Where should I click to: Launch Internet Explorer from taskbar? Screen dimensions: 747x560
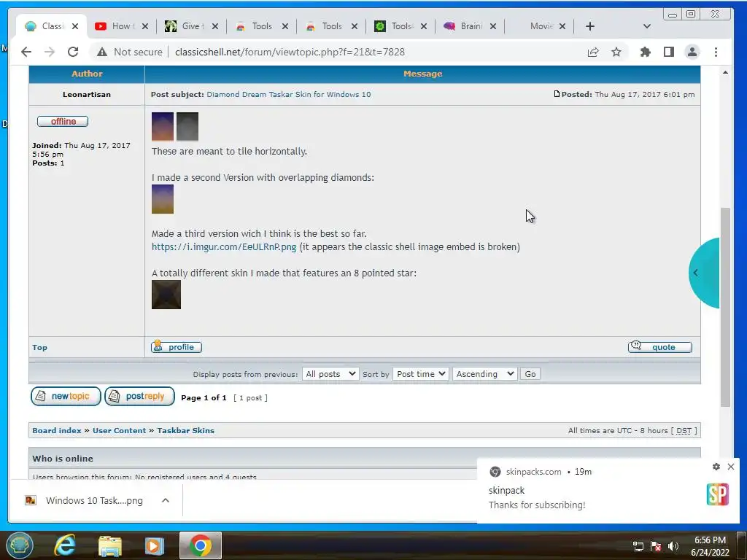[64, 545]
